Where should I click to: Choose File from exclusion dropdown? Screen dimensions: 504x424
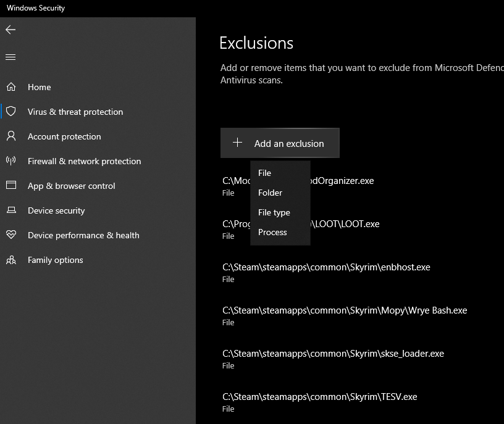tap(280, 173)
